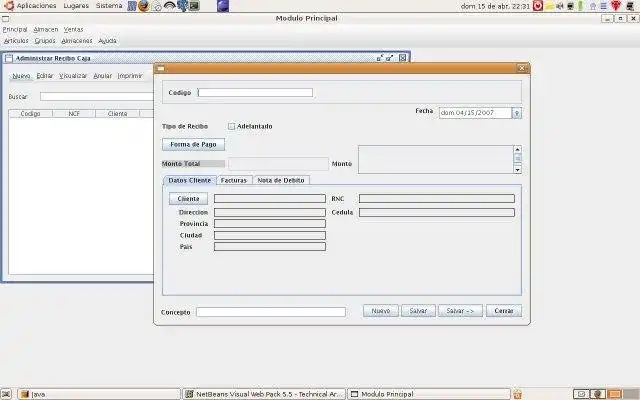Open the Principal menu

(15, 29)
